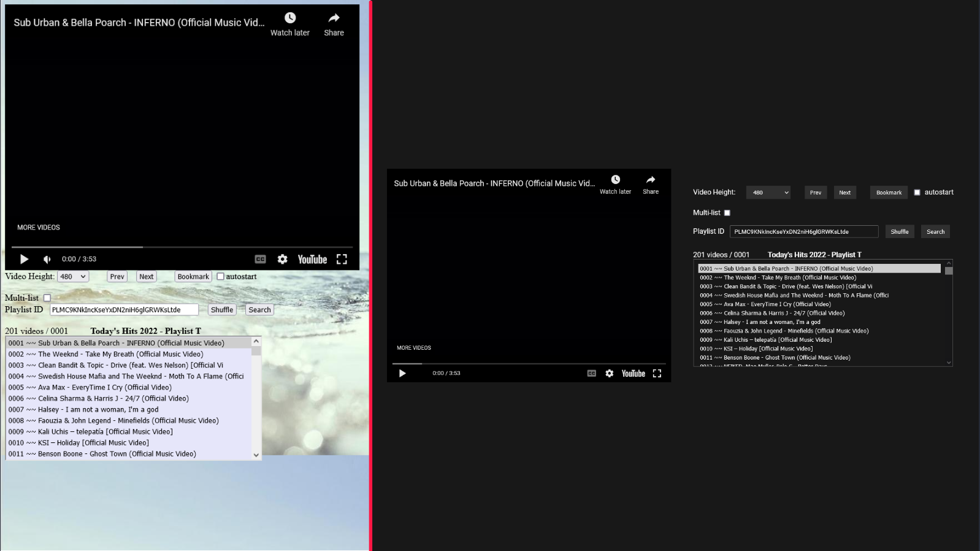Open video title link in left player
980x551 pixels.
click(139, 23)
